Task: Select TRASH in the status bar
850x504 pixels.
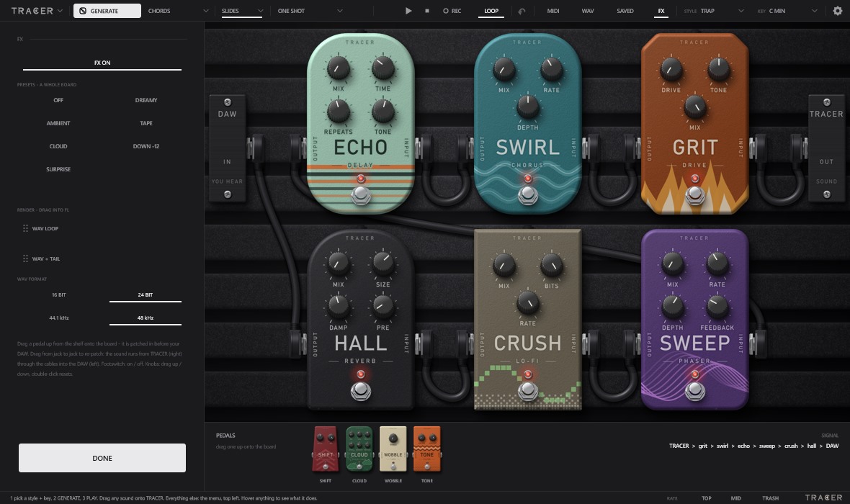Action: point(770,498)
